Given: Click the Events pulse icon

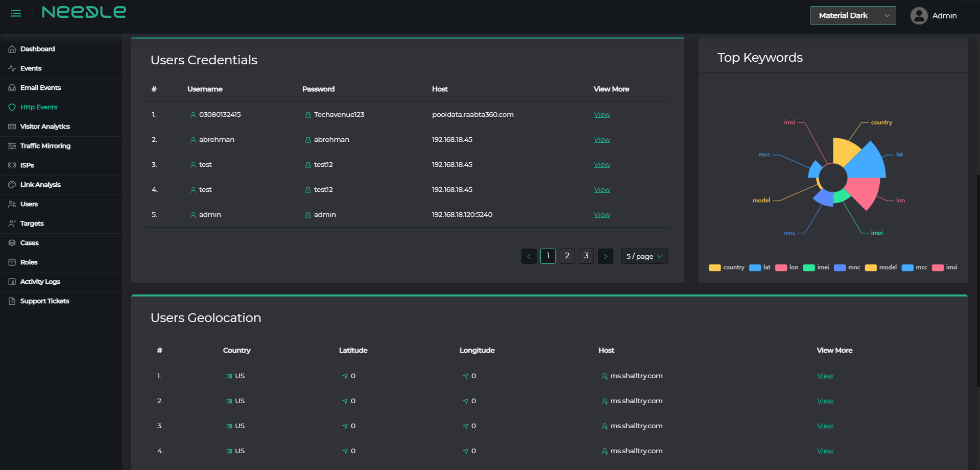Looking at the screenshot, I should click(x=12, y=68).
